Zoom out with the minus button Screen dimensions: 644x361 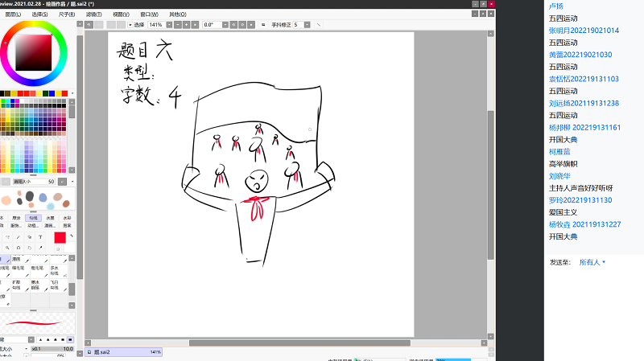(x=177, y=25)
